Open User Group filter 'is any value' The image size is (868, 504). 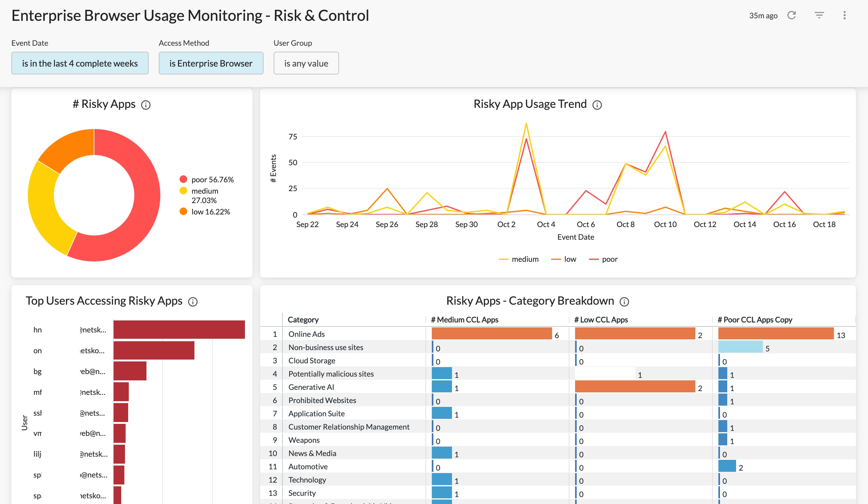pos(306,63)
